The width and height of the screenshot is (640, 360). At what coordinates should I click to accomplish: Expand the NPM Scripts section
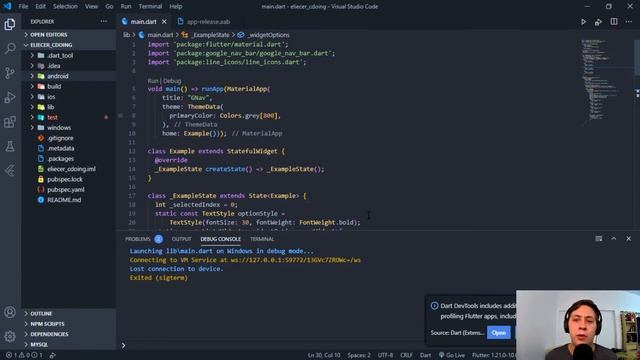69,324
